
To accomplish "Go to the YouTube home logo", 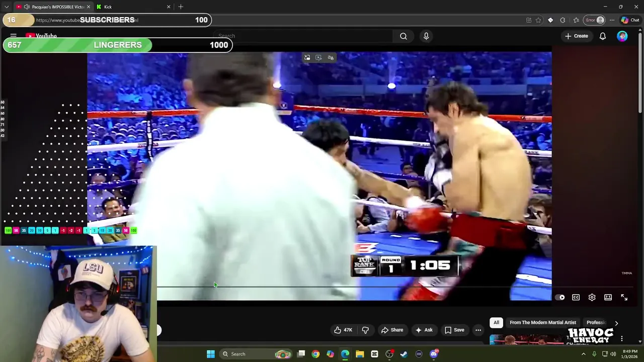I will pyautogui.click(x=41, y=36).
